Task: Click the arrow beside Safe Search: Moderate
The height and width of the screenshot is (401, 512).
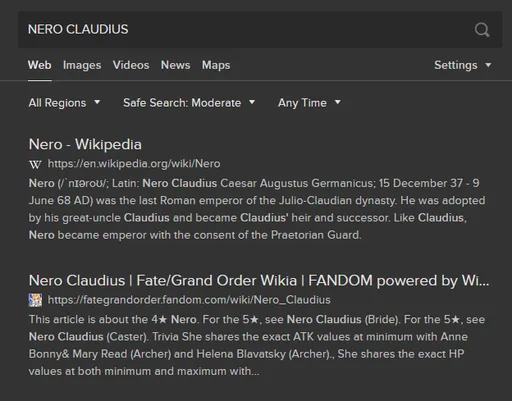Action: pyautogui.click(x=252, y=102)
